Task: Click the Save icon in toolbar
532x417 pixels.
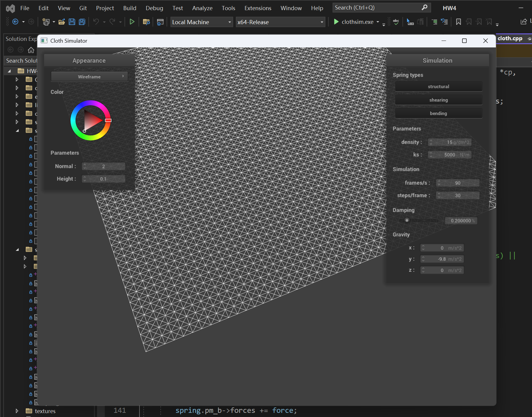Action: tap(72, 22)
